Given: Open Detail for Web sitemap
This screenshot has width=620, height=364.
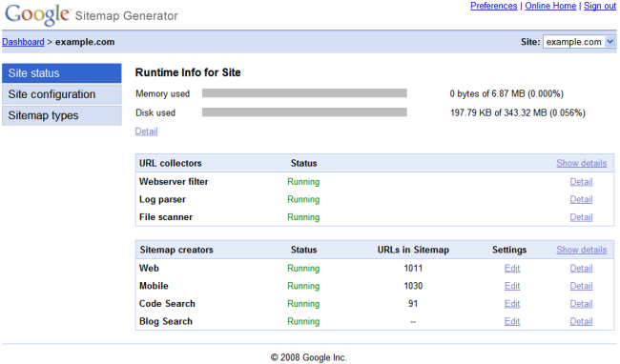Looking at the screenshot, I should 581,268.
